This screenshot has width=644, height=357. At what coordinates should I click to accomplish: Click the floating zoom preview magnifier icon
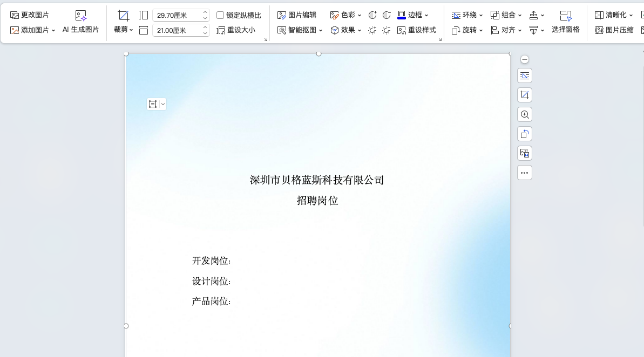(524, 114)
